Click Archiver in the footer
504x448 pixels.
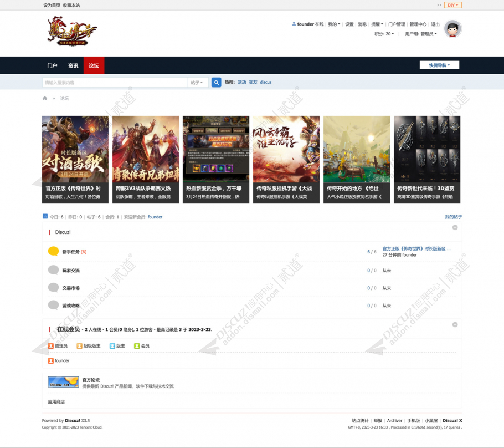click(x=394, y=420)
